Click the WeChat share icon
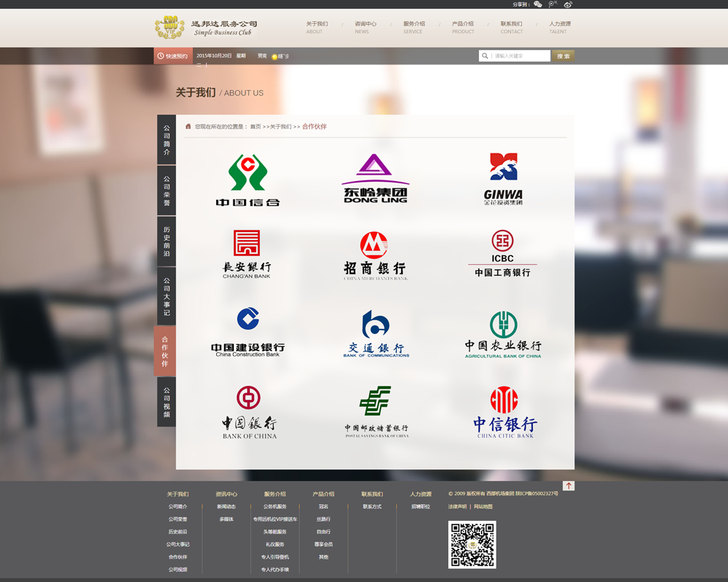Screen dimensions: 728x582 tap(538, 4)
